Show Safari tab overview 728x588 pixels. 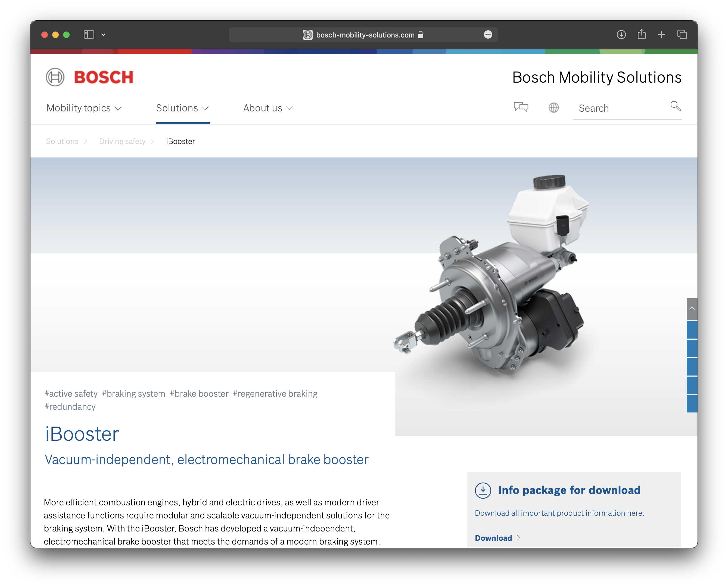coord(682,35)
